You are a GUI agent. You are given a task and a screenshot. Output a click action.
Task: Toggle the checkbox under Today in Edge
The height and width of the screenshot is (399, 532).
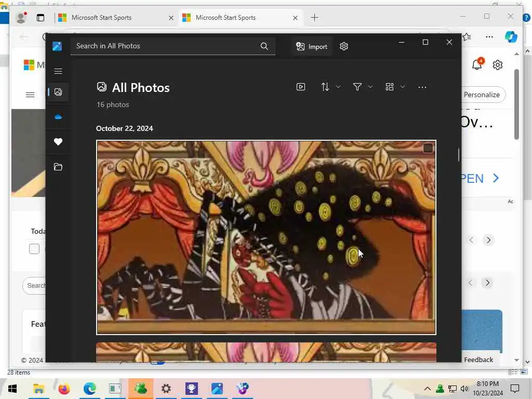tap(34, 249)
